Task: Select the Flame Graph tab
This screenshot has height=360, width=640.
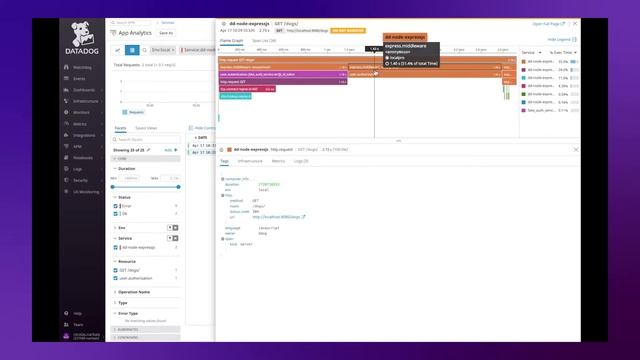Action: click(231, 41)
